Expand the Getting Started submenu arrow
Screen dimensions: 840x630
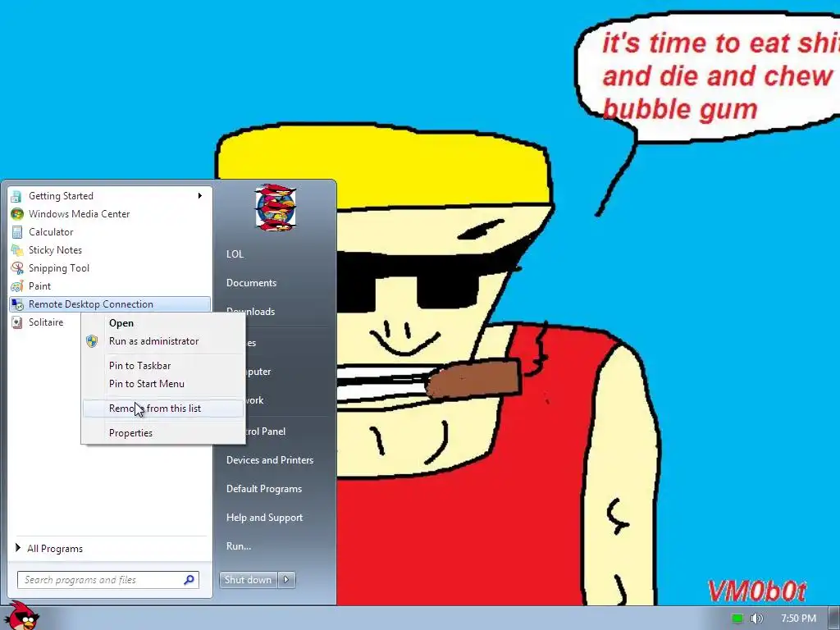[x=200, y=195]
